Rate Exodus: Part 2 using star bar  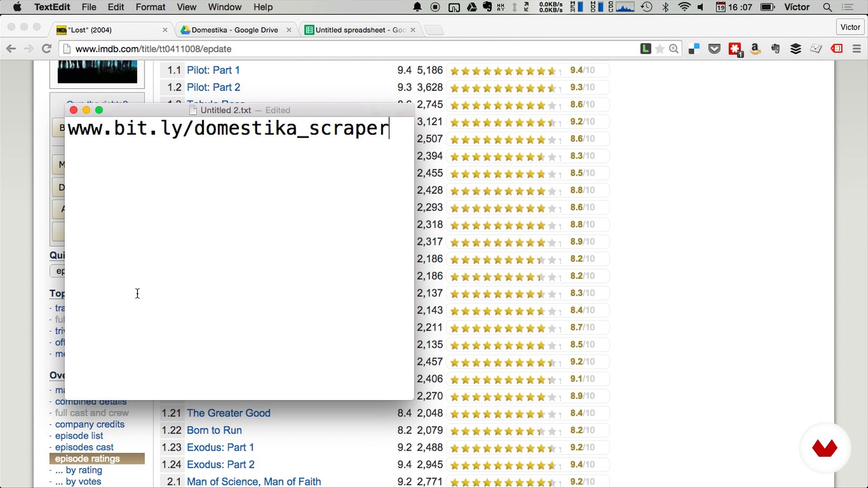tap(505, 465)
